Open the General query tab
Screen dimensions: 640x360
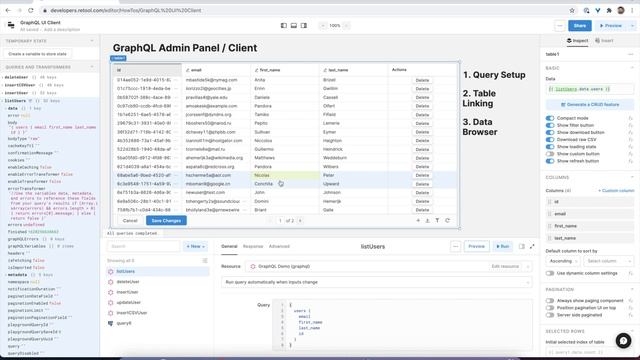pyautogui.click(x=229, y=246)
